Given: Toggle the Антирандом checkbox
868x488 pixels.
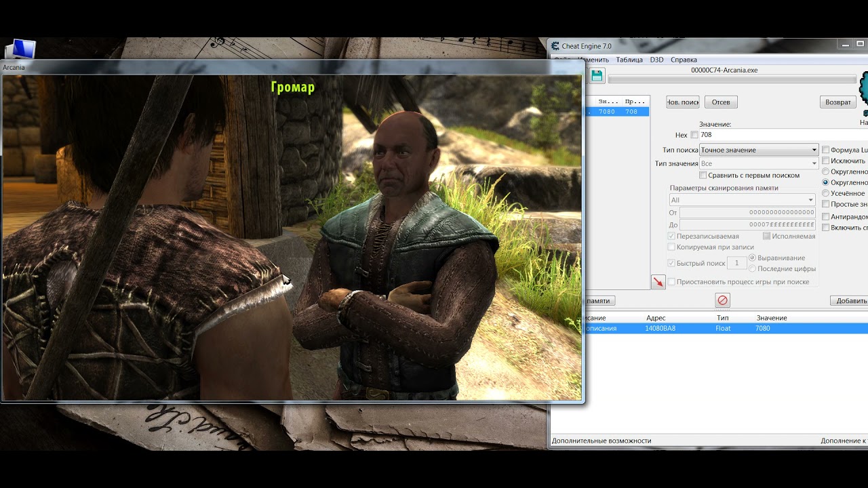Looking at the screenshot, I should pyautogui.click(x=825, y=217).
